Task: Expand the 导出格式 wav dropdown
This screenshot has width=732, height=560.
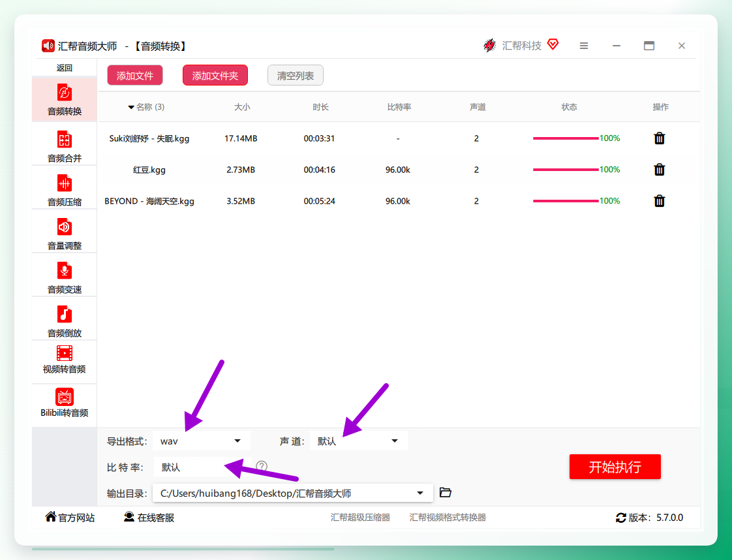Action: [x=201, y=441]
